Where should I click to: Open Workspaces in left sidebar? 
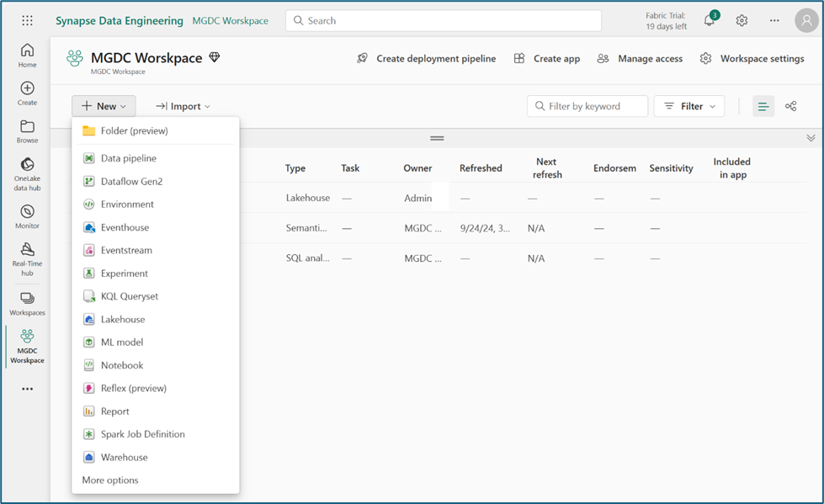click(x=27, y=304)
